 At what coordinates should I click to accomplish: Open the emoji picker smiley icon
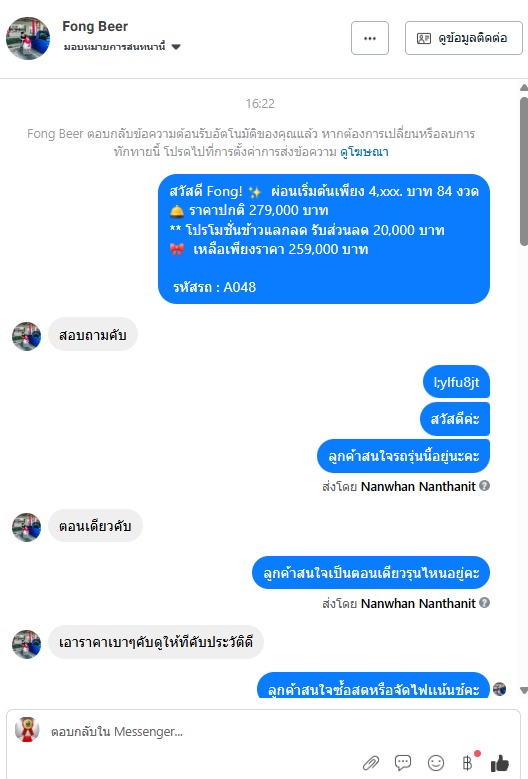(x=436, y=762)
